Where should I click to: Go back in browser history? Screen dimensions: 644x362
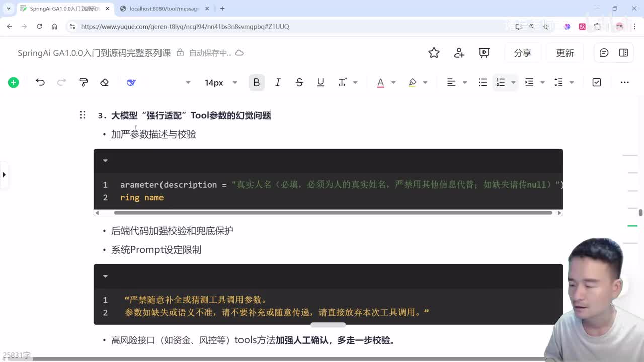[x=9, y=26]
